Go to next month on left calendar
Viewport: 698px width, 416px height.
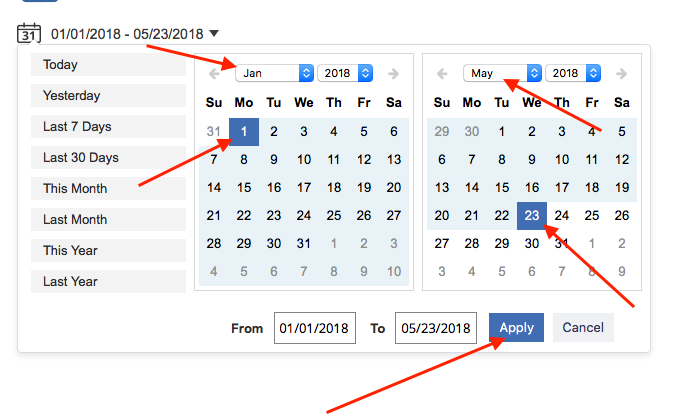(x=393, y=74)
